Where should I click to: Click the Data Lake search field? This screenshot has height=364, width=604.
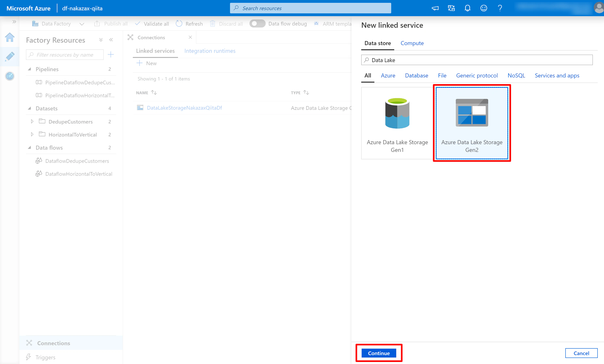click(477, 60)
